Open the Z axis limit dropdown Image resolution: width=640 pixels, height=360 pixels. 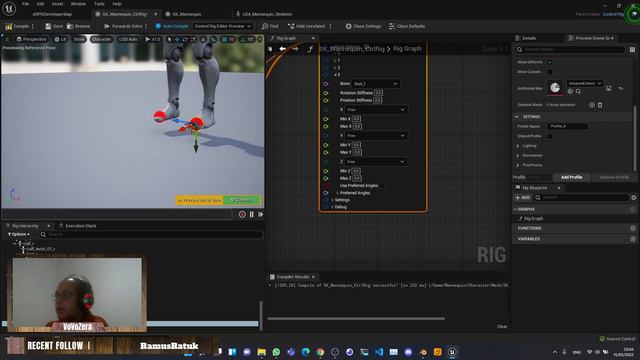tap(376, 162)
